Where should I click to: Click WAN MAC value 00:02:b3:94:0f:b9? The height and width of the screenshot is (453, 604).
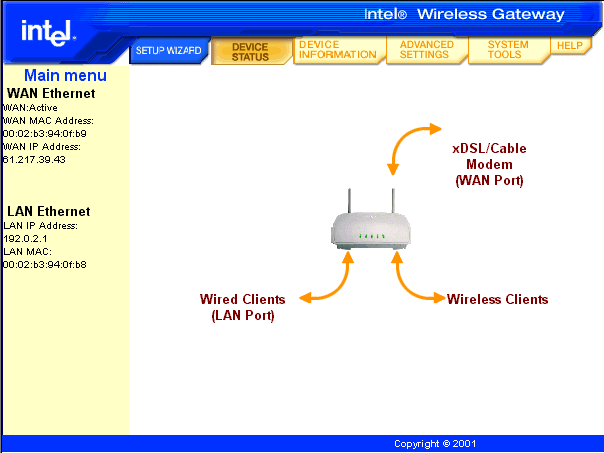tap(45, 134)
